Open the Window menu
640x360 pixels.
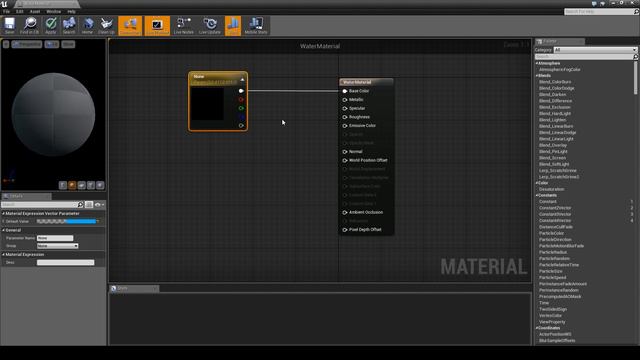coord(53,11)
